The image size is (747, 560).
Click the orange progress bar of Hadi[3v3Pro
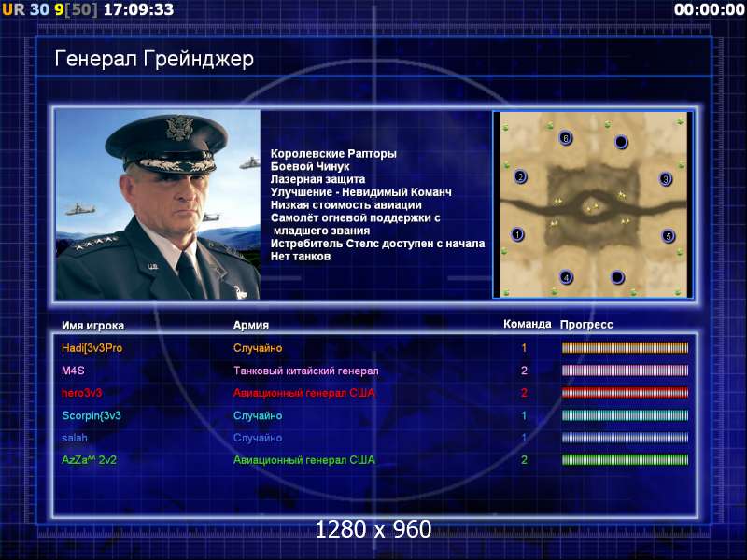click(625, 347)
